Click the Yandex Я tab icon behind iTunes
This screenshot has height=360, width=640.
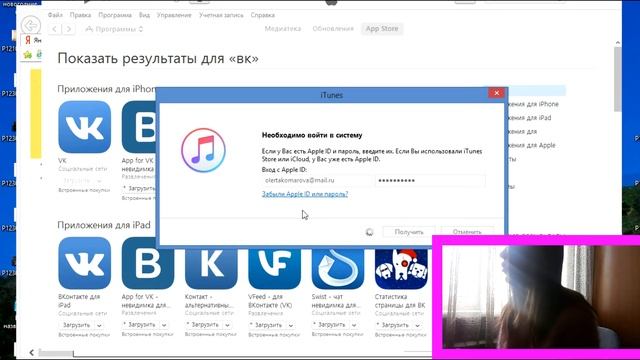pos(27,40)
